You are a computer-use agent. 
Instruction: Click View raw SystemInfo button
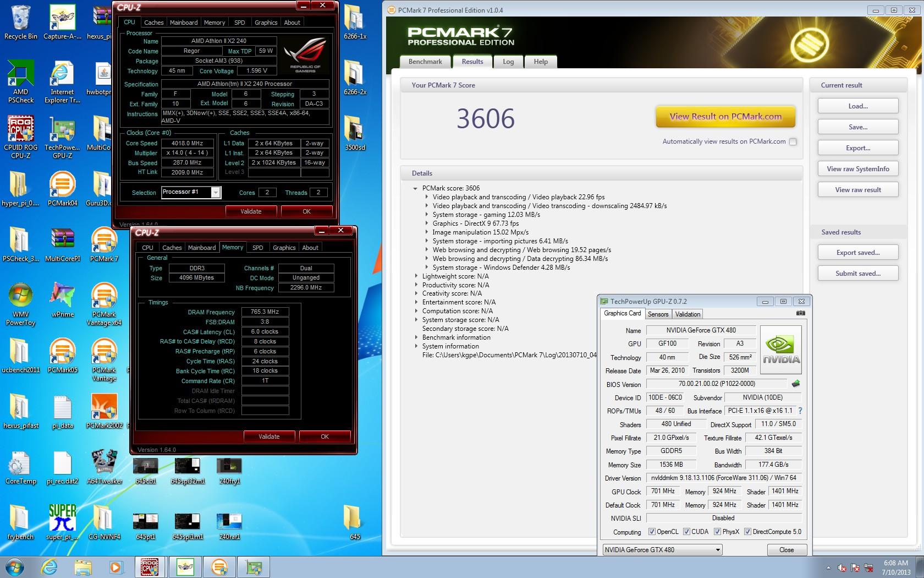858,169
